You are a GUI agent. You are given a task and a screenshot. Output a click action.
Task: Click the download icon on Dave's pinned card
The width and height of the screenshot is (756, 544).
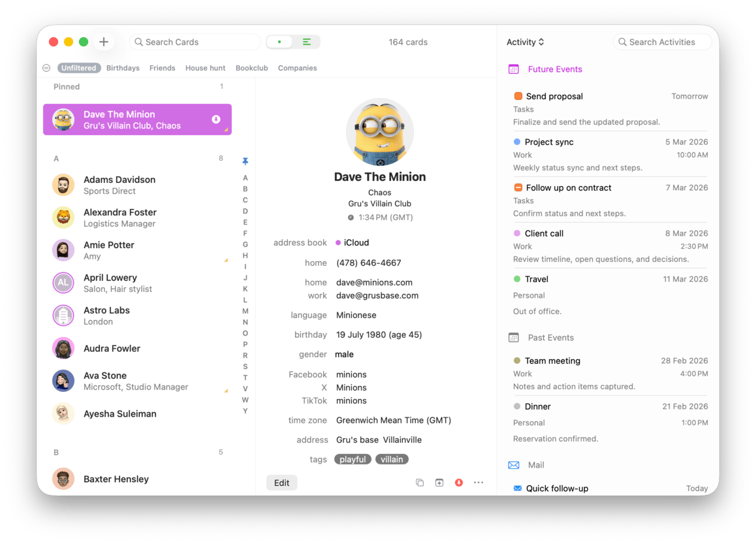click(215, 120)
